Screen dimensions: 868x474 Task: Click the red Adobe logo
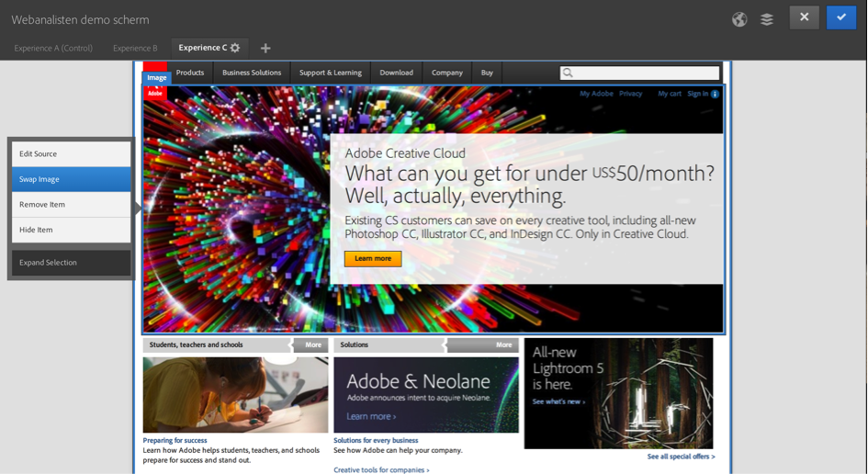(155, 93)
